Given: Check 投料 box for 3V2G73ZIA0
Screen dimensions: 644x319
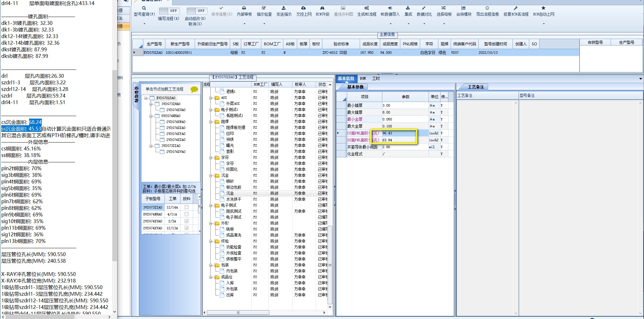Looking at the screenshot, I should [x=187, y=207].
